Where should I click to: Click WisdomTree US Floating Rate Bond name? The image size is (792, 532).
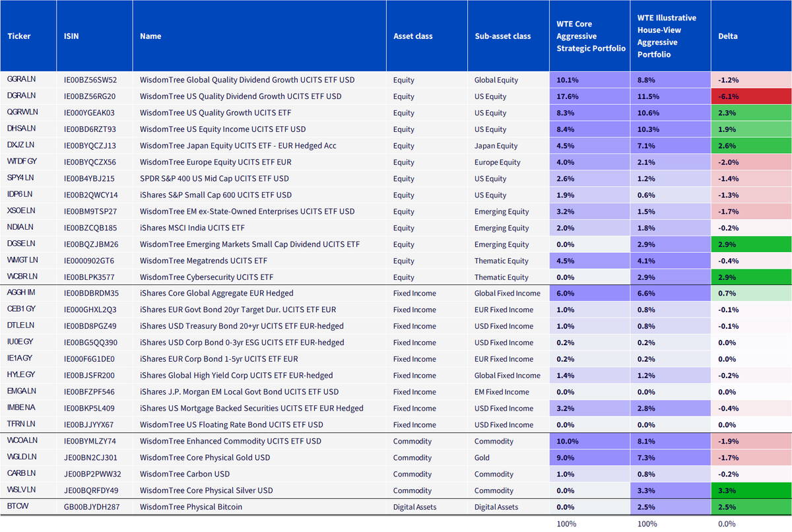(x=232, y=425)
